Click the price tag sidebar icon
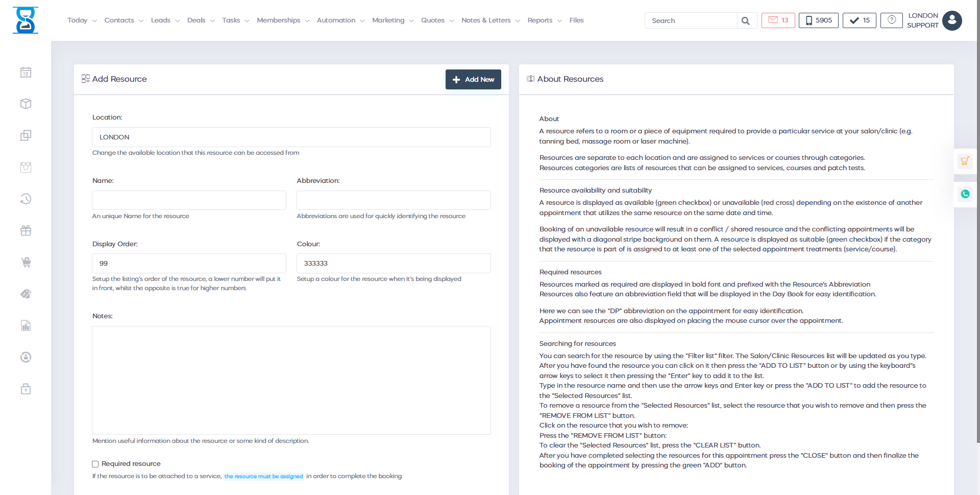 coord(26,294)
